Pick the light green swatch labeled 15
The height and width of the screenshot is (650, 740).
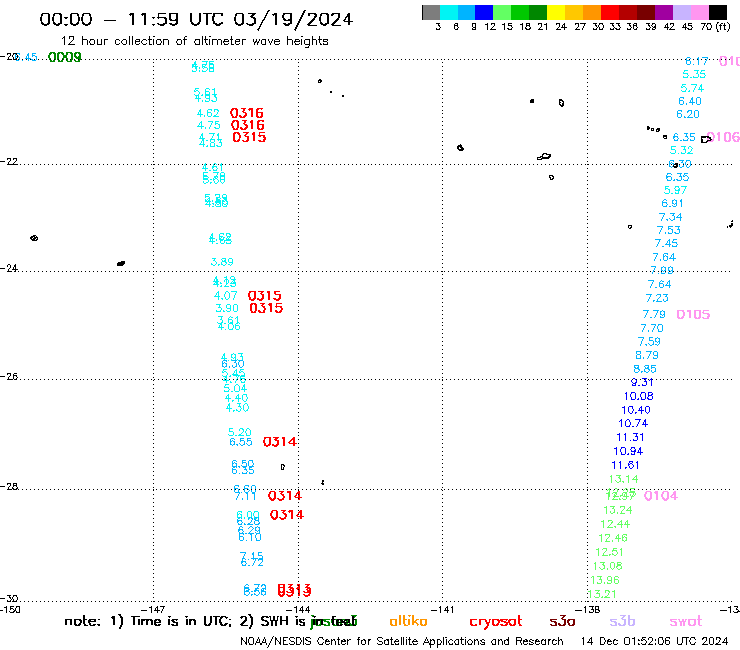502,12
